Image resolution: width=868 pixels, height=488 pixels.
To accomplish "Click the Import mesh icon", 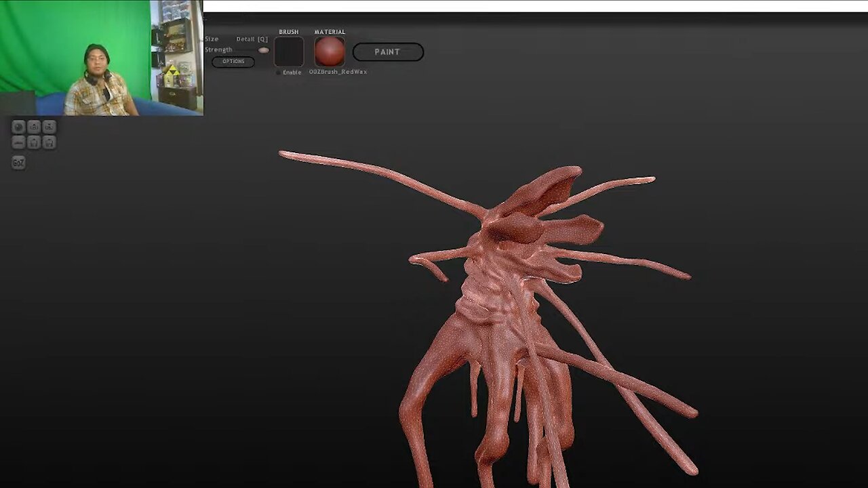I will pyautogui.click(x=34, y=127).
